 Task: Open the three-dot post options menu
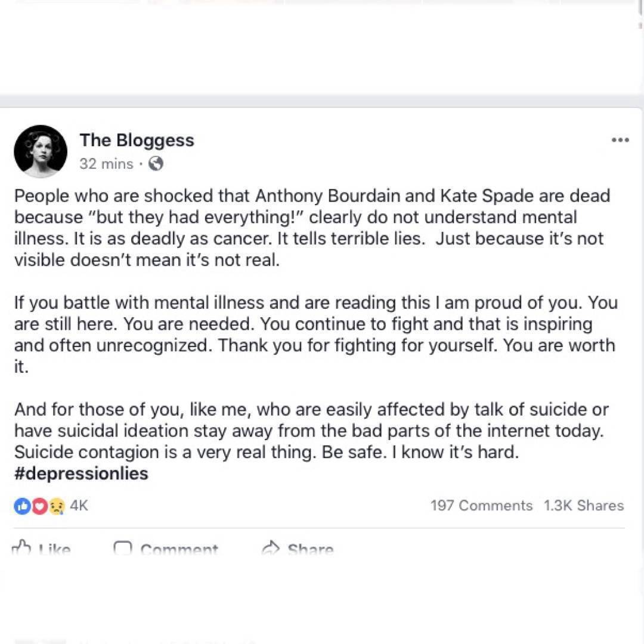coord(620,140)
